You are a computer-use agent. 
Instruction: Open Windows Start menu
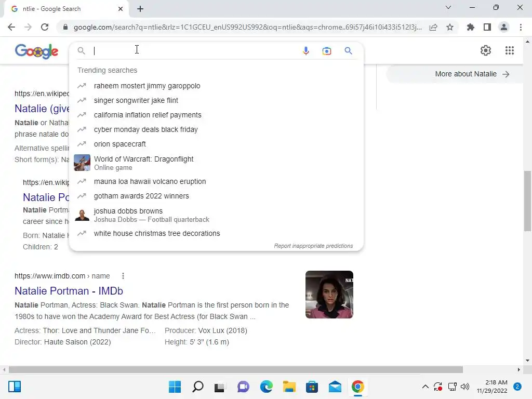[175, 387]
